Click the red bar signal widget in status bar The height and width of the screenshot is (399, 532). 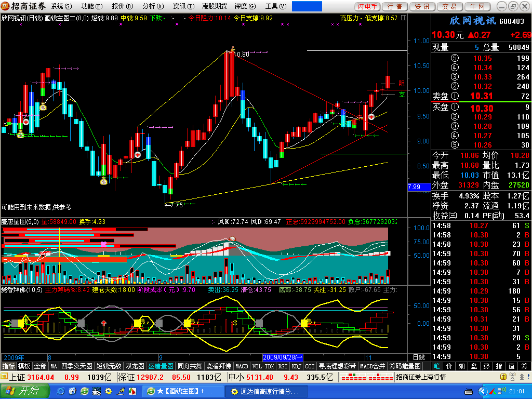[x=367, y=377]
